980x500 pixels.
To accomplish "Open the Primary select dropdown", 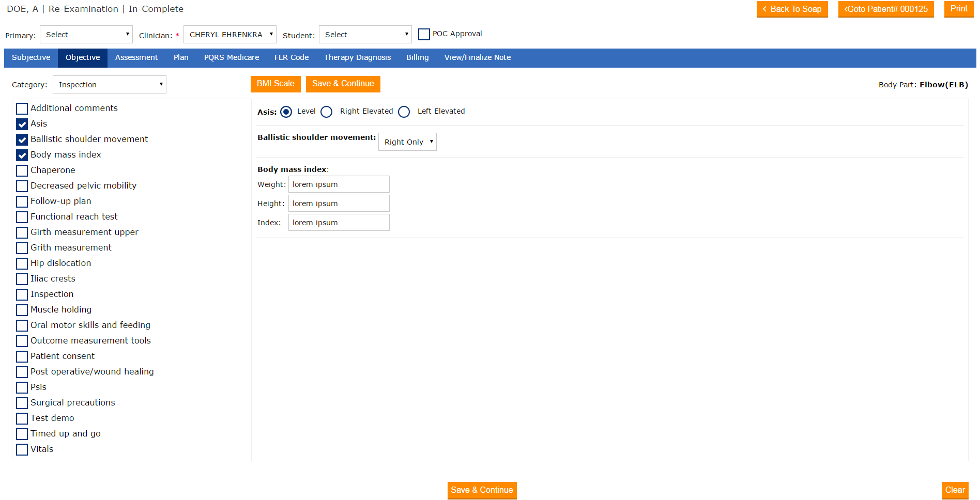I will pyautogui.click(x=86, y=35).
